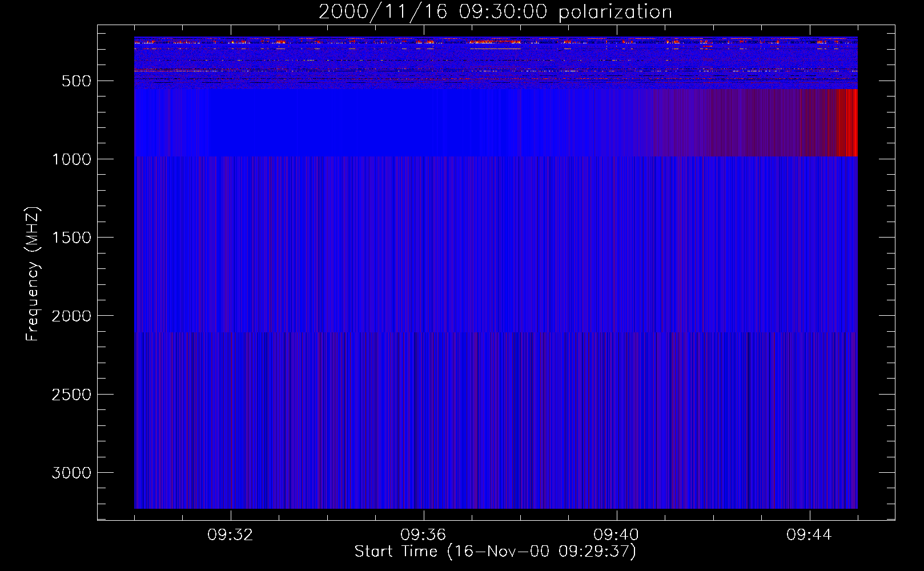Click the 'Start Time (16-Nov-00 09:29:37)' label

(x=495, y=552)
